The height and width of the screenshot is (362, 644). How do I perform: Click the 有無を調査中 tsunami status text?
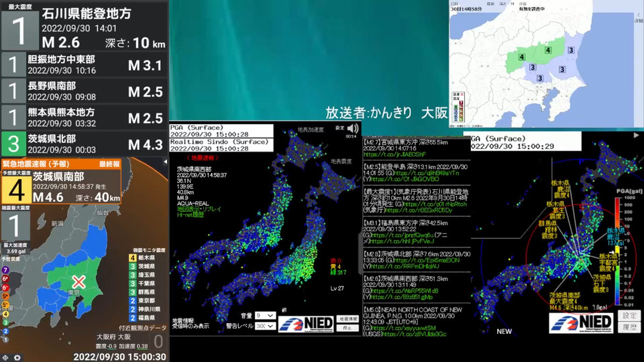531,9
